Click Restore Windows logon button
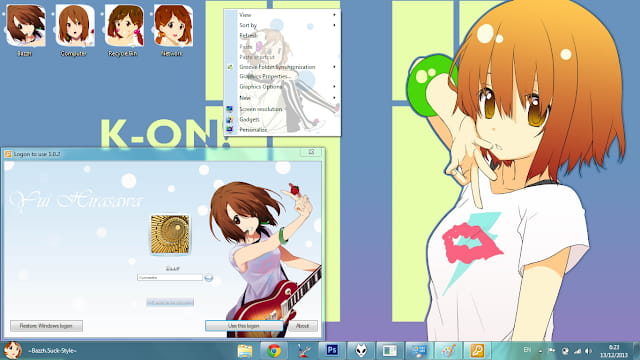Image resolution: width=640 pixels, height=360 pixels. click(46, 326)
